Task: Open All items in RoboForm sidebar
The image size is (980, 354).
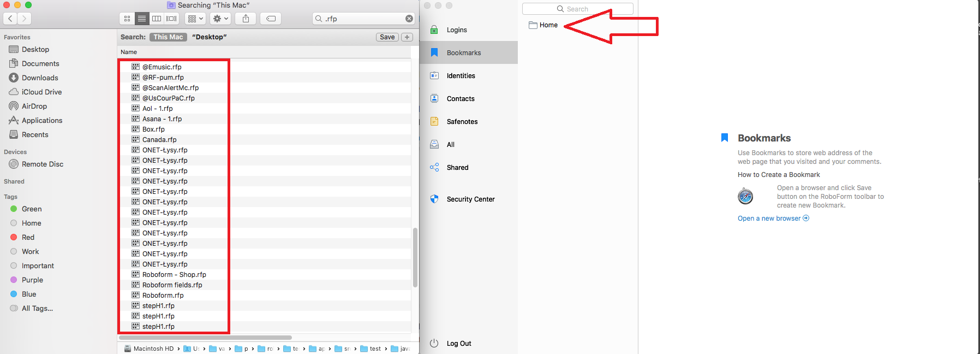Action: tap(450, 144)
